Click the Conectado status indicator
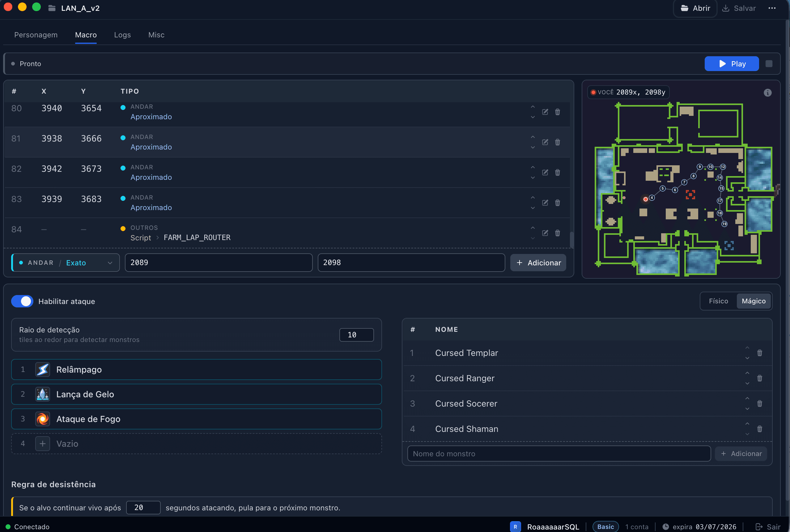This screenshot has height=532, width=790. 28,527
